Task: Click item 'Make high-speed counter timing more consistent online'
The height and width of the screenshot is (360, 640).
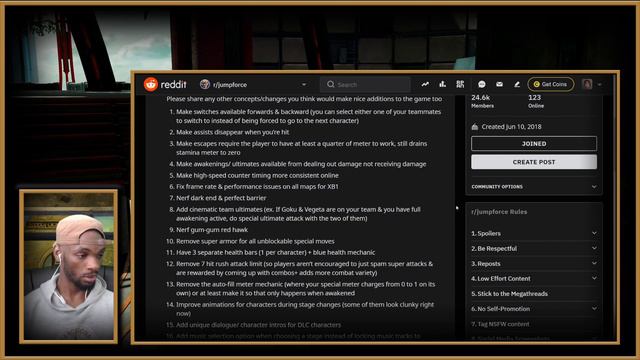Action: coord(257,176)
